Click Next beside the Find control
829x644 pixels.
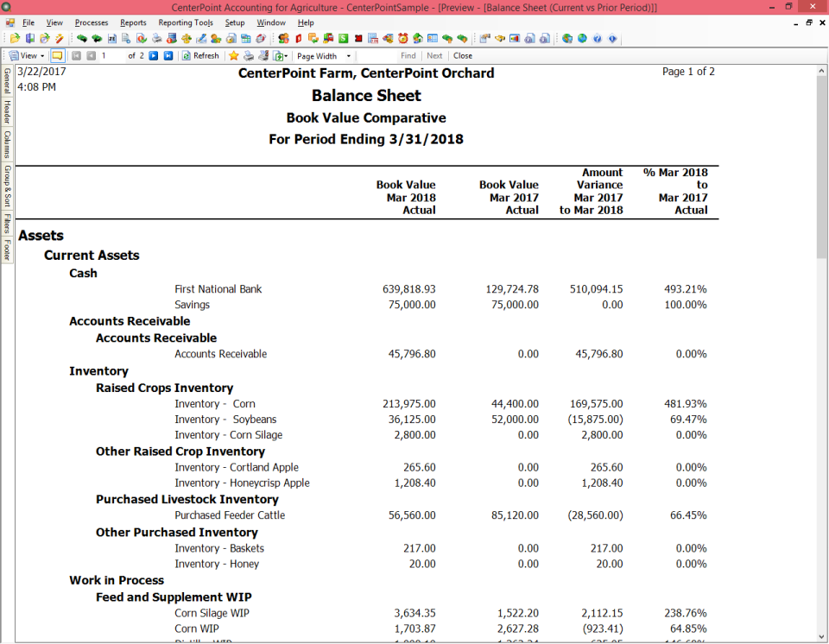tap(434, 55)
